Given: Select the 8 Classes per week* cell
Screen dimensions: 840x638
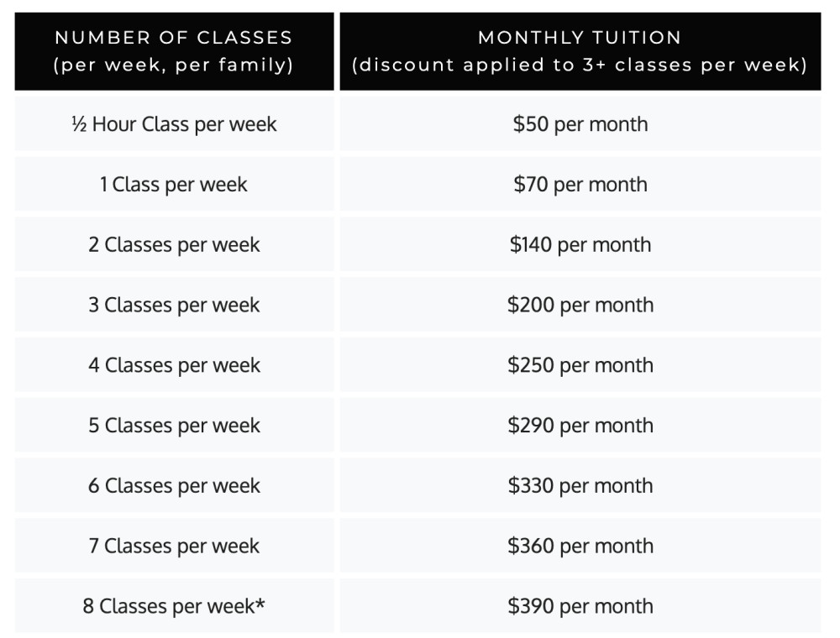Looking at the screenshot, I should pos(174,606).
